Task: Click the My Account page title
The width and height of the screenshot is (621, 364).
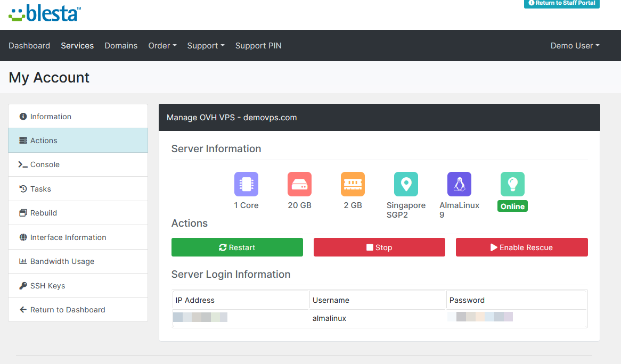Action: pos(49,78)
